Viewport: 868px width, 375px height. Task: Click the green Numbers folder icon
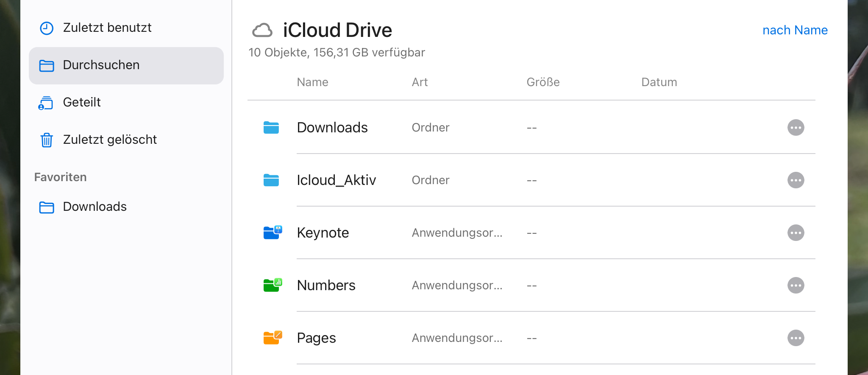tap(272, 285)
